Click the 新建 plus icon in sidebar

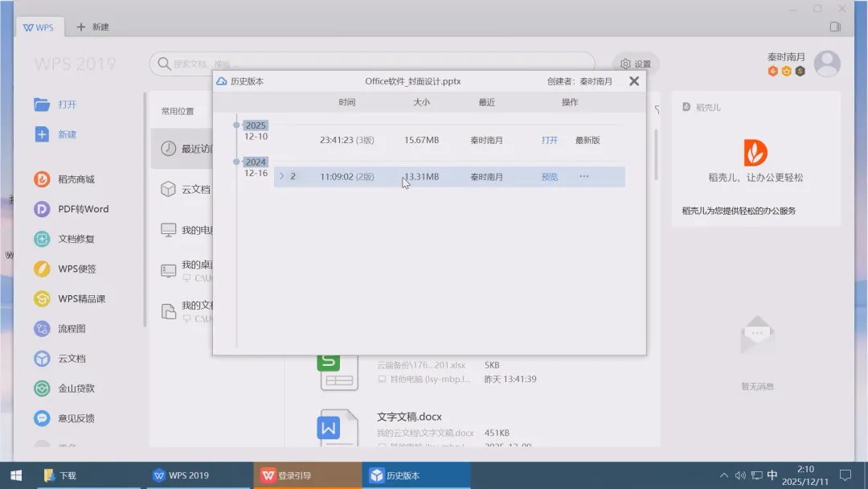42,134
